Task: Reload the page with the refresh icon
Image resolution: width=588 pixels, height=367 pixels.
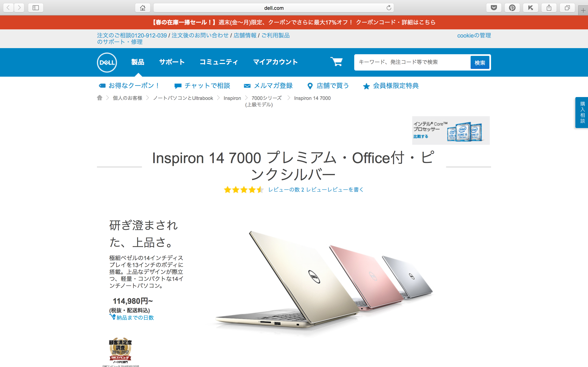Action: 389,8
